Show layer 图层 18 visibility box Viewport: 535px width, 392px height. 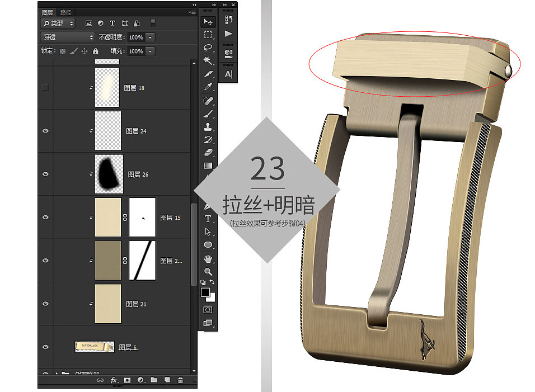pyautogui.click(x=45, y=88)
